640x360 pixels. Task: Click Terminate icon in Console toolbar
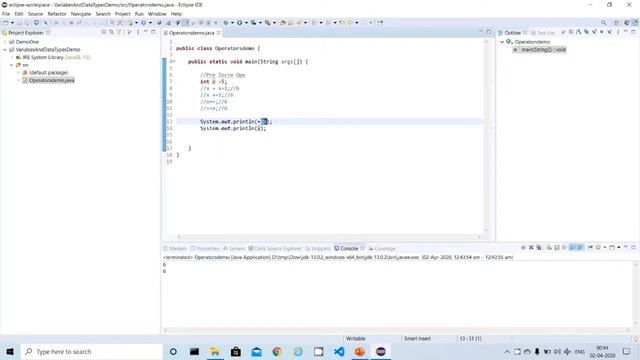pyautogui.click(x=523, y=247)
